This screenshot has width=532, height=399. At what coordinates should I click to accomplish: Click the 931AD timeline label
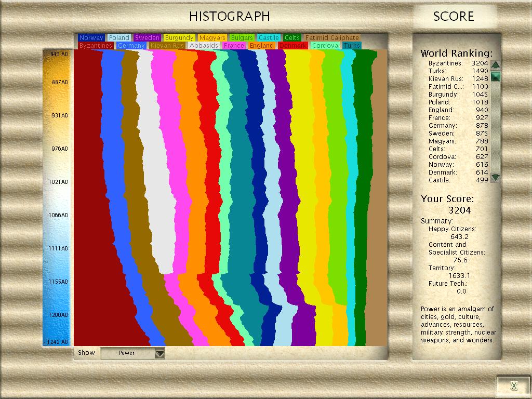click(x=60, y=115)
